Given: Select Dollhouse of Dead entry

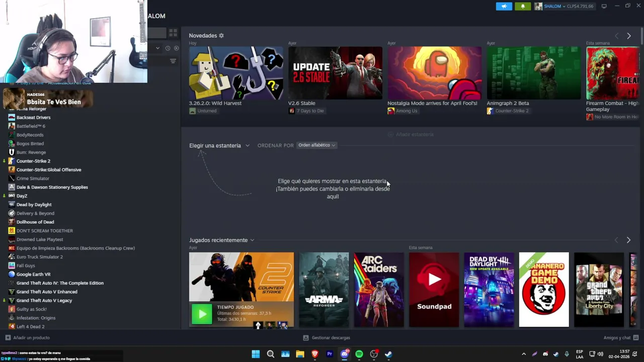Looking at the screenshot, I should [x=35, y=222].
